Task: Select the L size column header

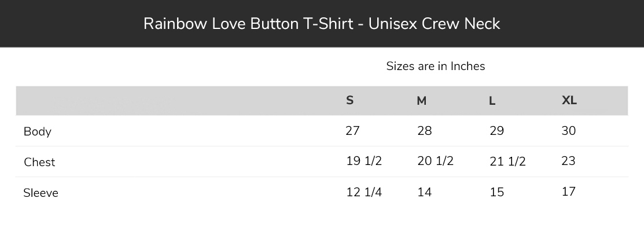Action: tap(492, 101)
